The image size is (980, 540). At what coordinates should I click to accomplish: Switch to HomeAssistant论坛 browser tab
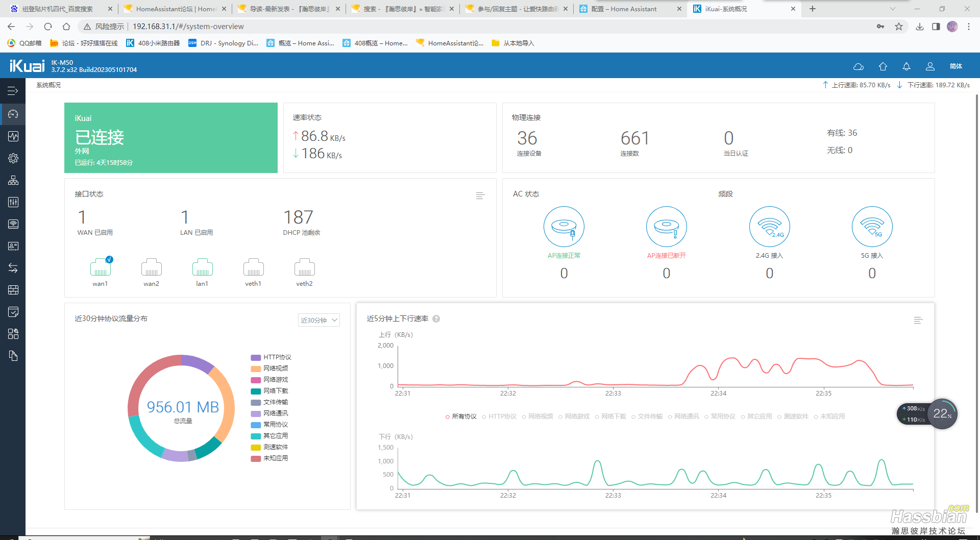tap(175, 9)
